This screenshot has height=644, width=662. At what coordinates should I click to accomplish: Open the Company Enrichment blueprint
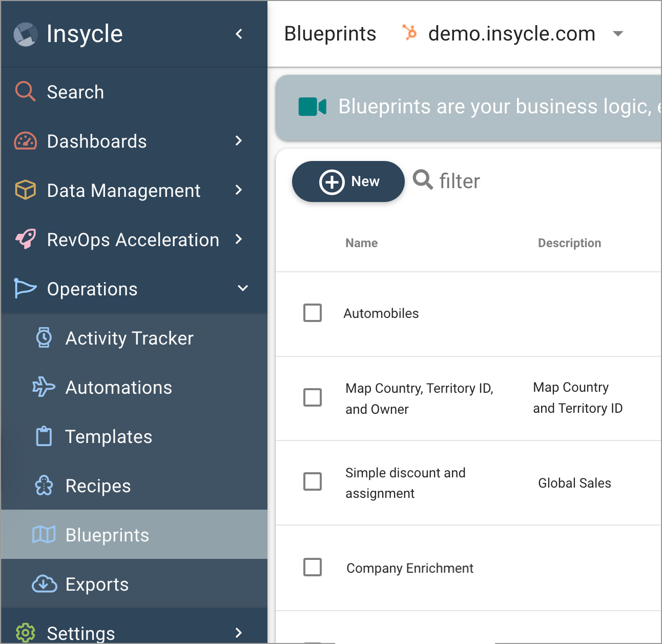point(410,568)
